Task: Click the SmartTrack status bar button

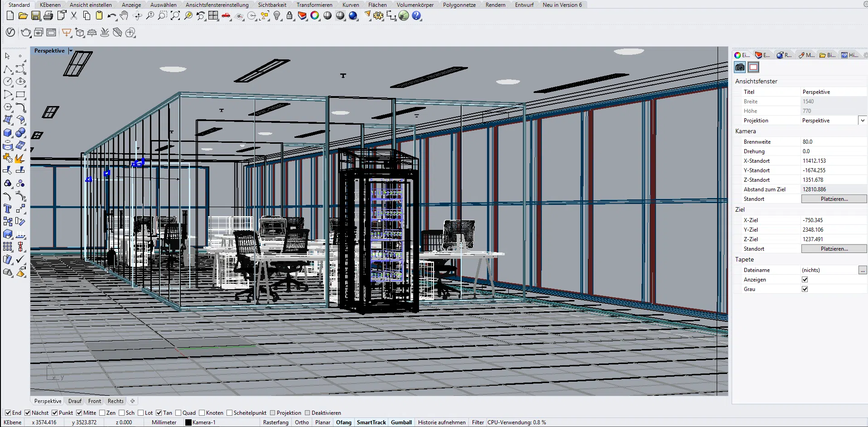Action: (x=371, y=422)
